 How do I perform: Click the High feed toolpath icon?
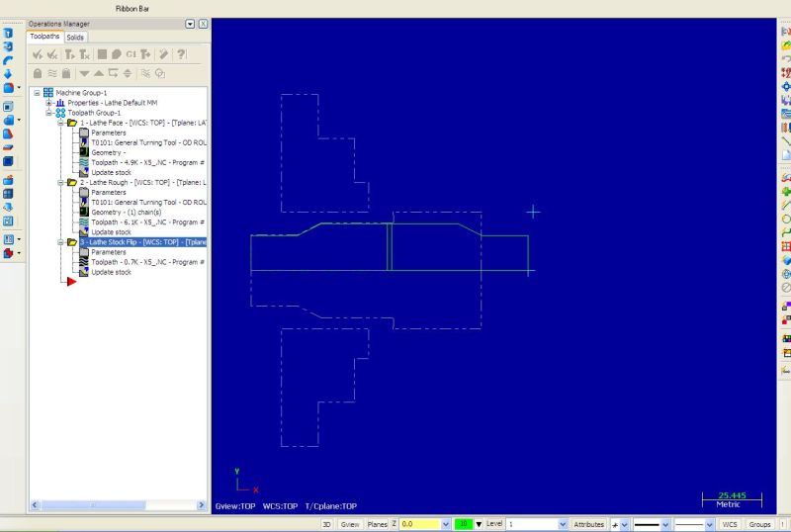[x=145, y=54]
